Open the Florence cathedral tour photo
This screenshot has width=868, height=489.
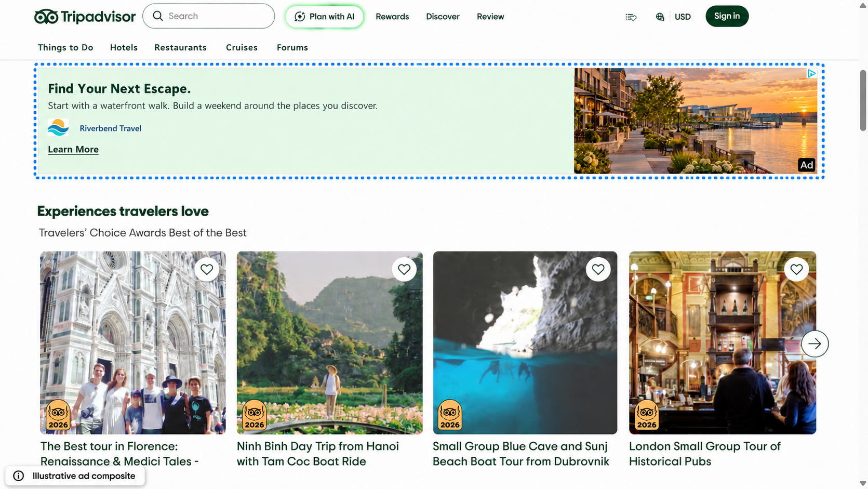tap(133, 343)
